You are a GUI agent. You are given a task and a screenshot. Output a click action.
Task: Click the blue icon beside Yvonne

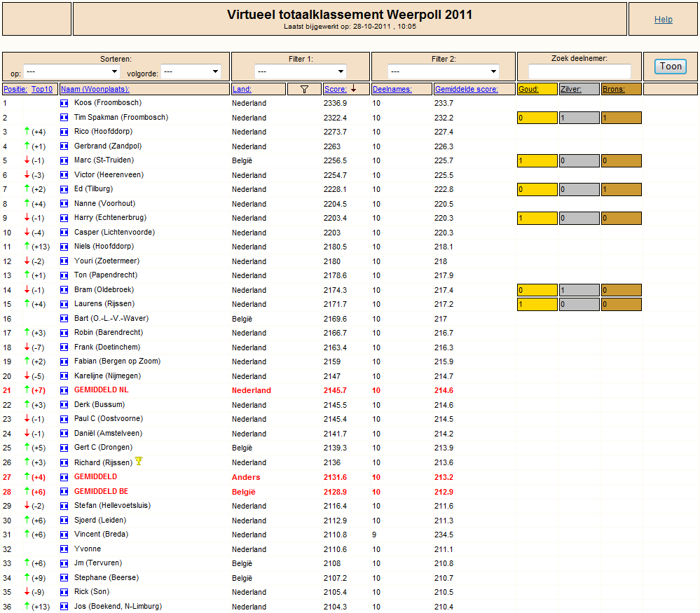[64, 549]
